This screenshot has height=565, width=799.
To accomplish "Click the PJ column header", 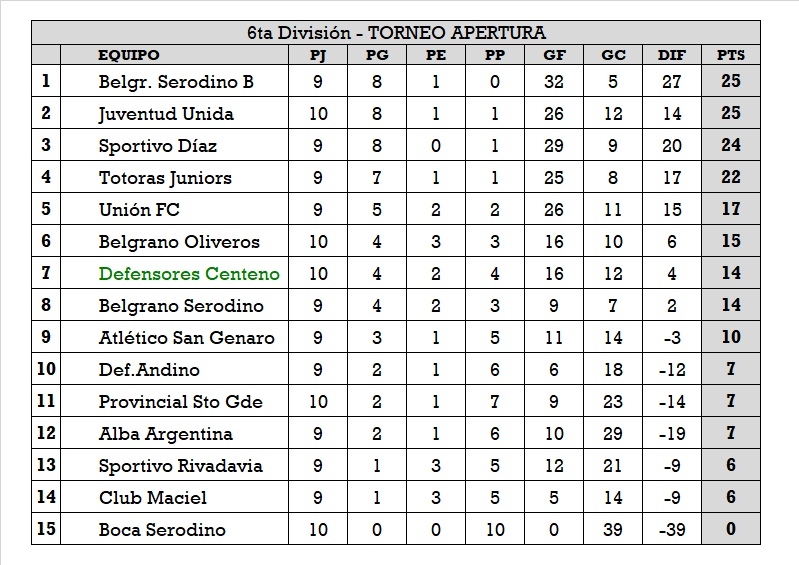I will 318,55.
